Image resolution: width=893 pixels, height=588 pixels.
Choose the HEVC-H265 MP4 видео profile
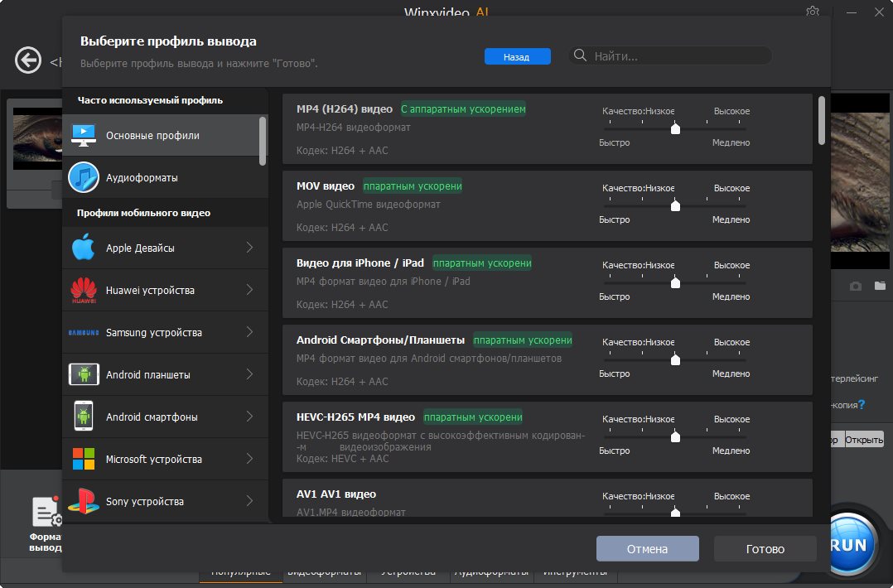pyautogui.click(x=355, y=417)
